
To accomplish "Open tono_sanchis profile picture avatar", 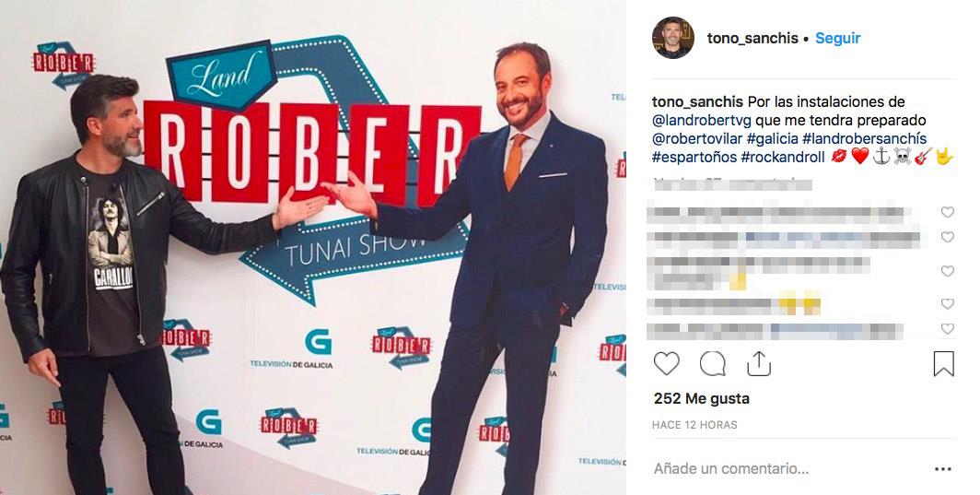I will point(673,38).
